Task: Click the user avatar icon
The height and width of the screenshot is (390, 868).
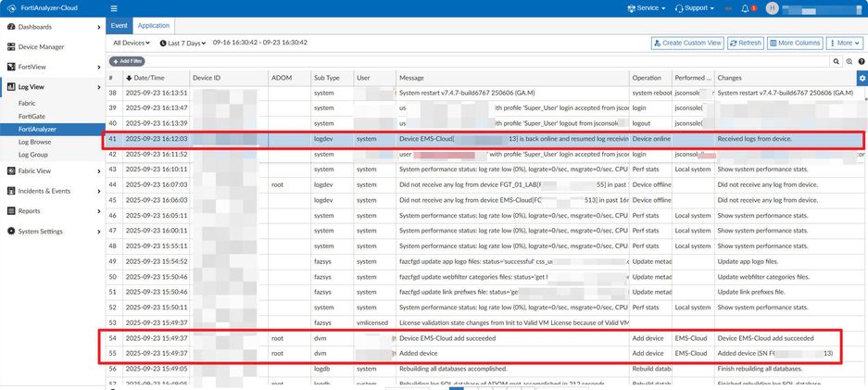Action: point(772,8)
